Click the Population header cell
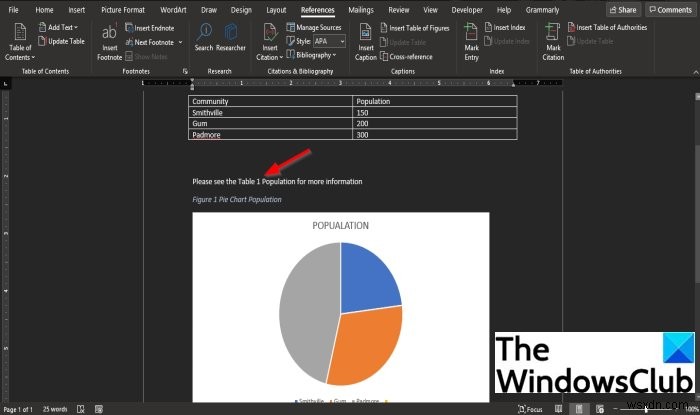The height and width of the screenshot is (415, 700). [434, 101]
